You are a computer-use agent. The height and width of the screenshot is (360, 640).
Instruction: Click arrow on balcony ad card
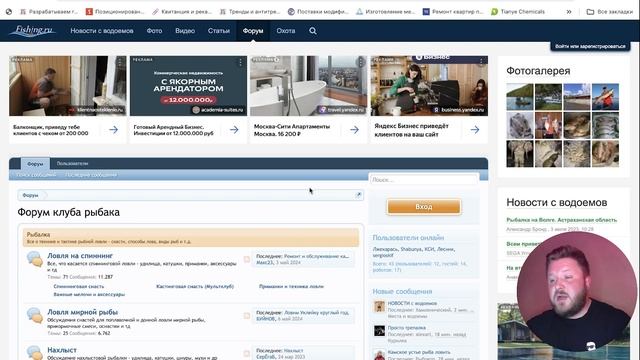pyautogui.click(x=113, y=130)
